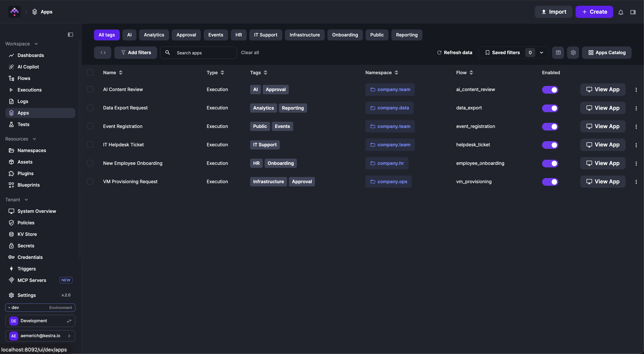Focus the Search apps field
644x354 pixels.
pos(199,52)
